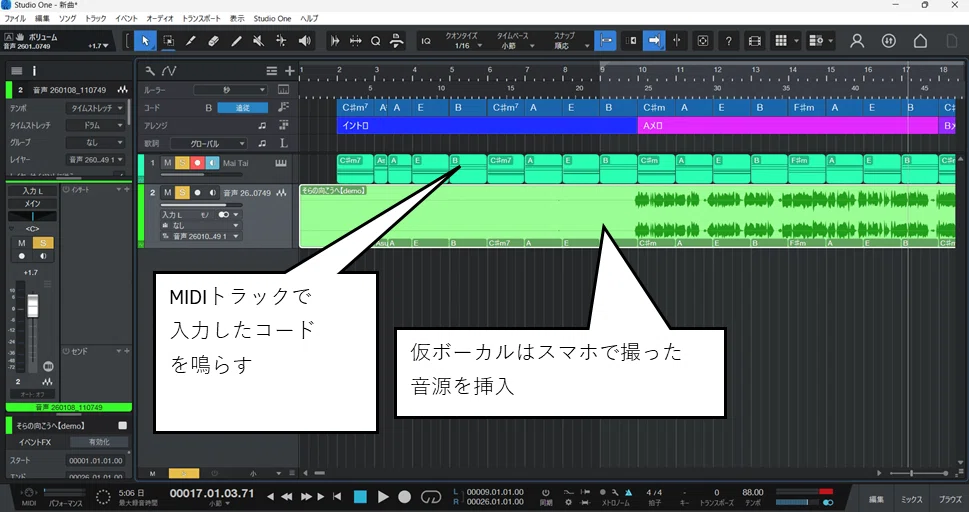This screenshot has width=969, height=512.
Task: Open the 編集 editor panel button
Action: 876,499
